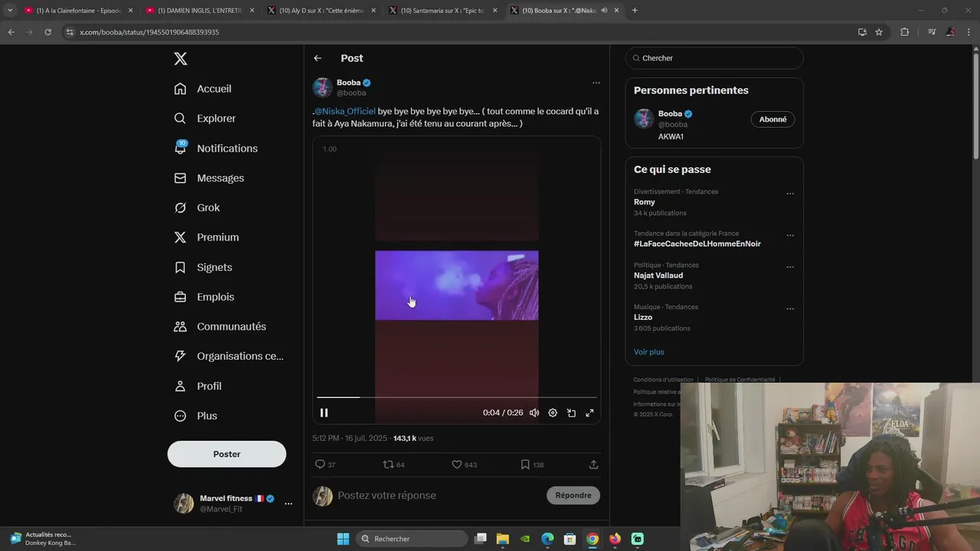The image size is (980, 551).
Task: Open browser extensions puzzle icon
Action: tap(905, 32)
